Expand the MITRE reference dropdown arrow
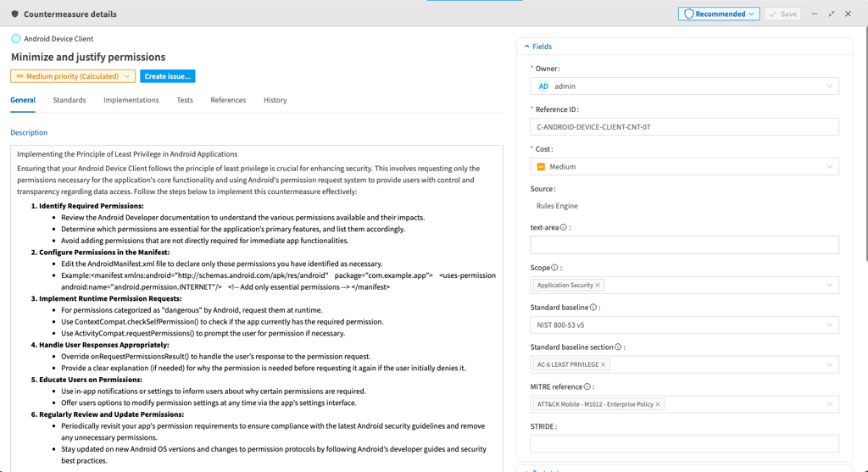This screenshot has height=472, width=868. coord(829,404)
